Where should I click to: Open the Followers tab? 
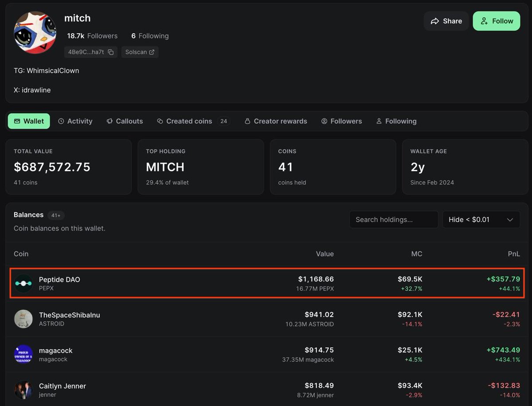341,121
